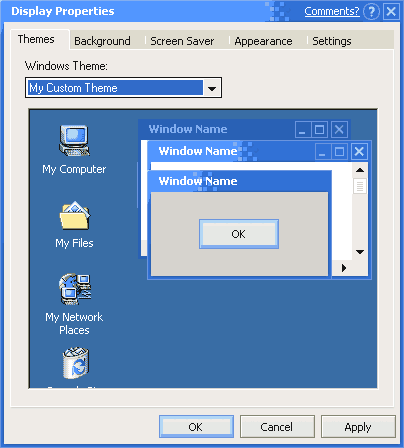Click the preview scrollbar up arrow
The height and width of the screenshot is (448, 404).
coord(360,170)
